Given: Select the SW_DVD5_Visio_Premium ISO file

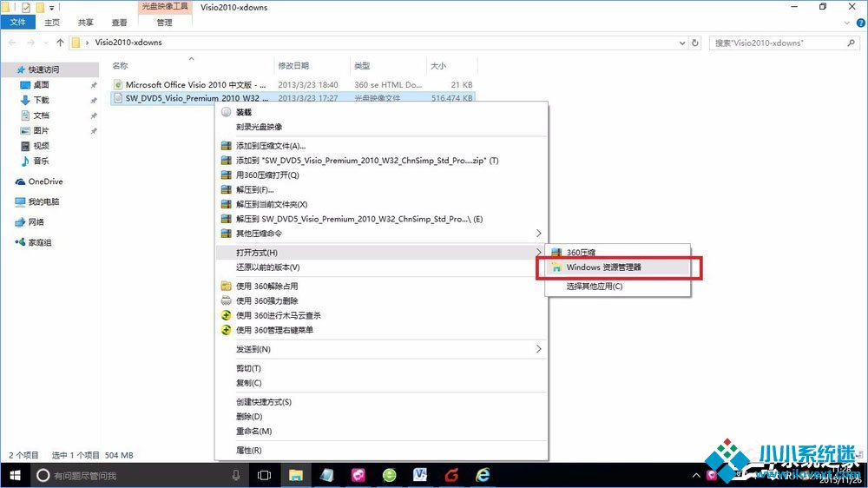Looking at the screenshot, I should pos(196,97).
